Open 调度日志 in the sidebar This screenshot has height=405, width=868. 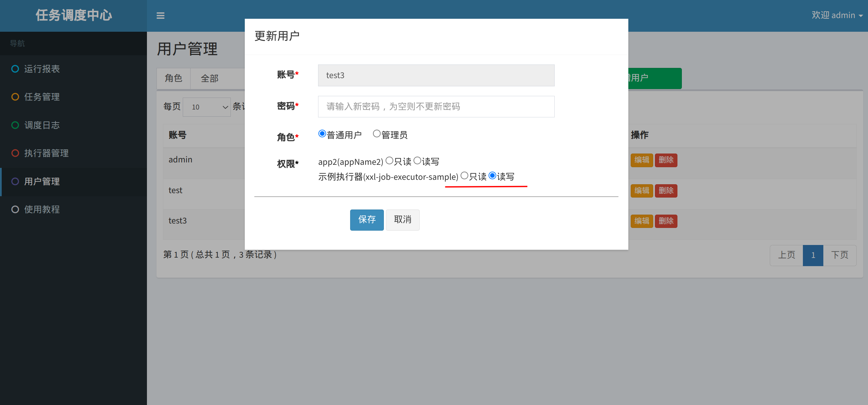[x=42, y=125]
